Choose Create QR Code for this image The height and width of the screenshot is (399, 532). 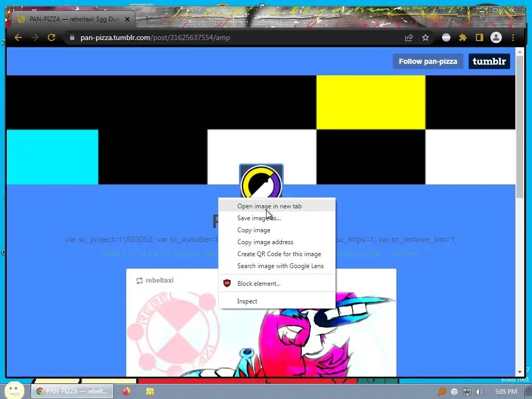pos(277,254)
